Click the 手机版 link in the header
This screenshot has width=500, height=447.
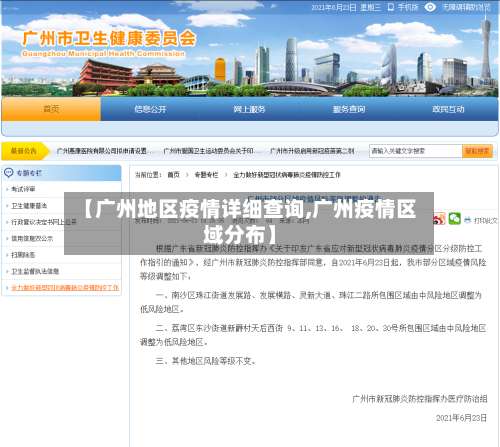pyautogui.click(x=408, y=7)
